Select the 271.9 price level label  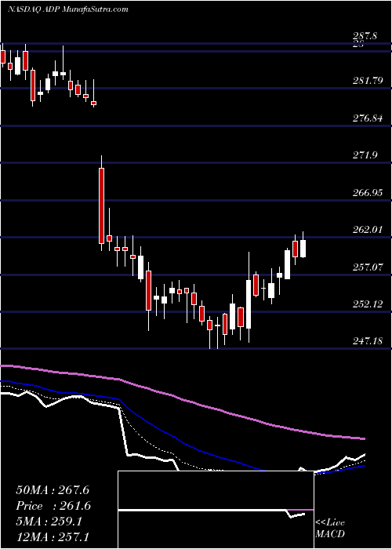point(365,155)
